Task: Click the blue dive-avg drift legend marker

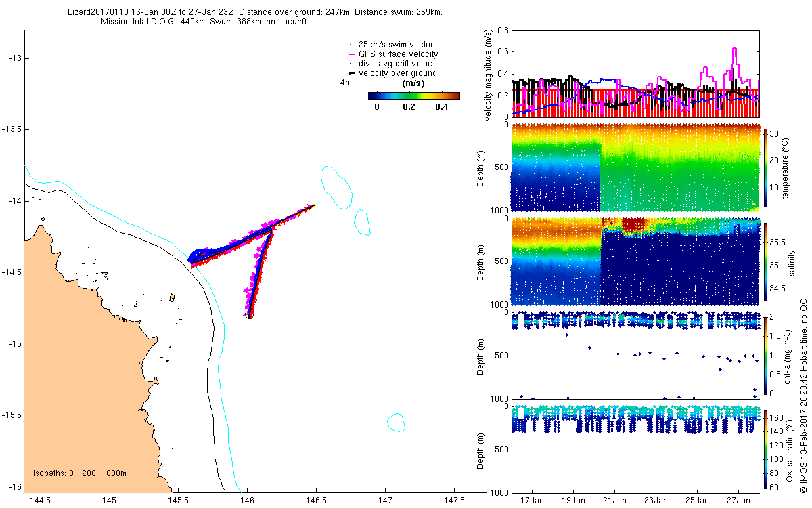Action: [x=351, y=64]
